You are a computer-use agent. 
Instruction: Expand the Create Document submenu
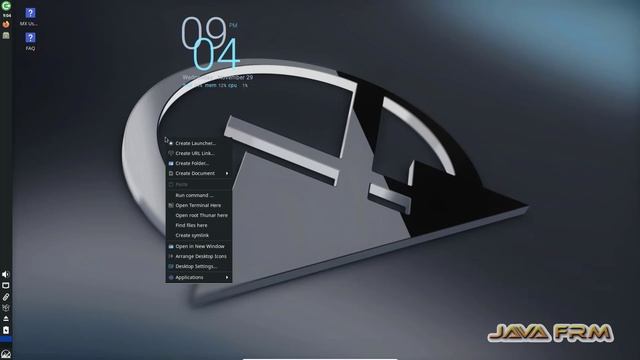(x=199, y=173)
